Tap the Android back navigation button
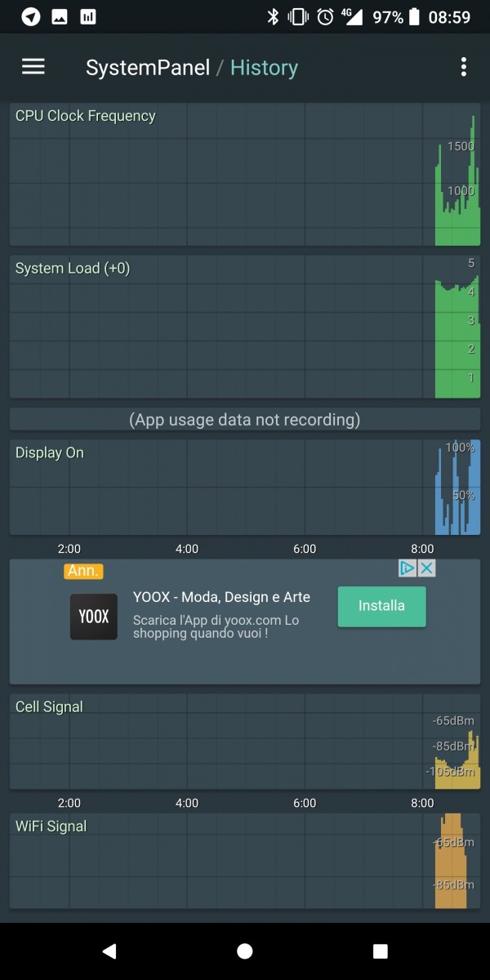This screenshot has height=980, width=490. (109, 951)
